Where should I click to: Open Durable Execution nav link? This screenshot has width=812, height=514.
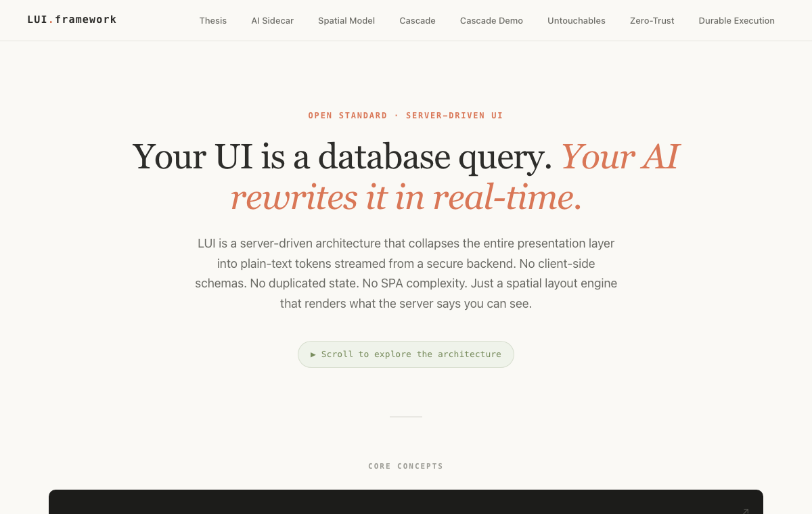click(736, 21)
